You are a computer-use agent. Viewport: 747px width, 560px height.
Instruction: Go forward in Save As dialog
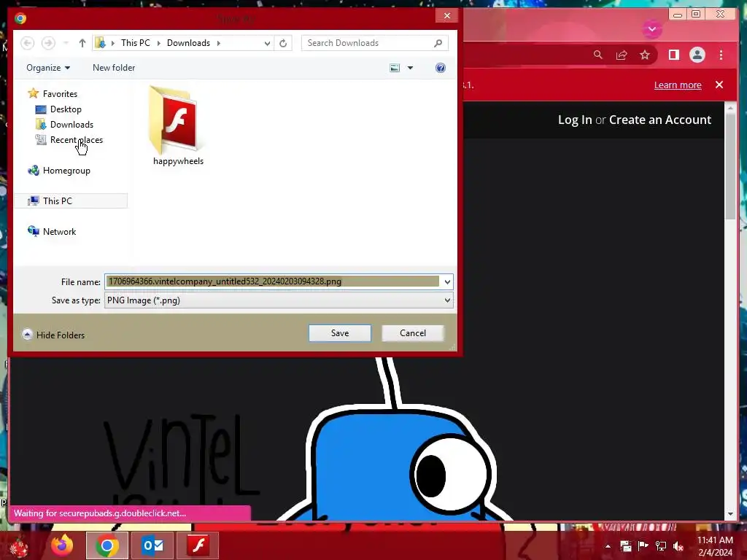(x=48, y=43)
